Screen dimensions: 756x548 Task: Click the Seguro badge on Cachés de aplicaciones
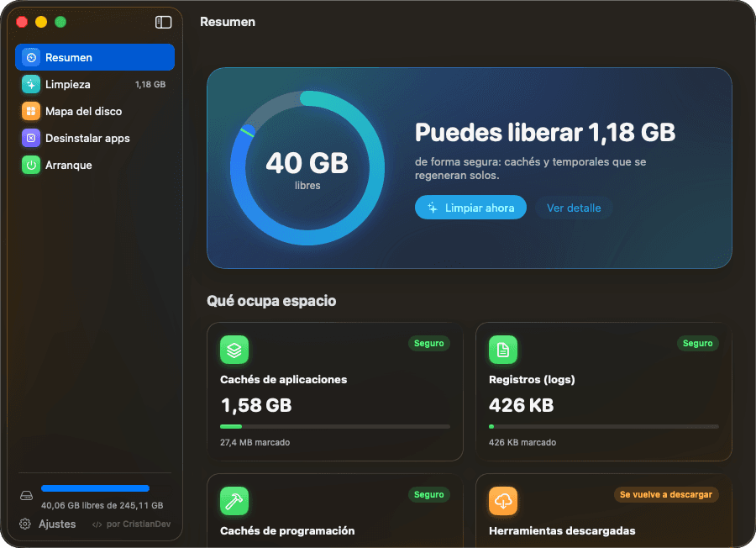[x=428, y=344]
